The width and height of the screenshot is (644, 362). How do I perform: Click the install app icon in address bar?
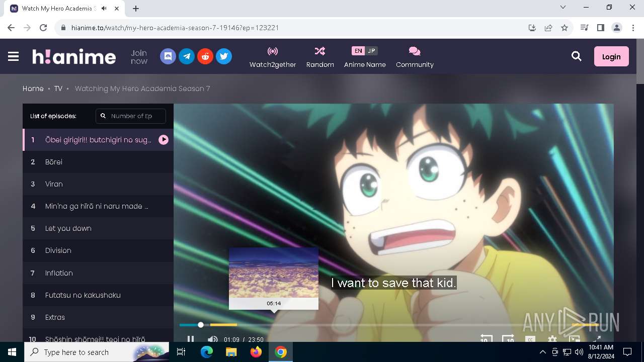pos(532,28)
